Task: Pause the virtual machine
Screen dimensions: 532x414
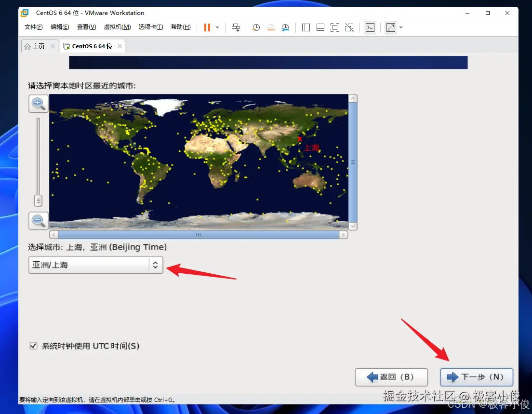Action: (207, 27)
